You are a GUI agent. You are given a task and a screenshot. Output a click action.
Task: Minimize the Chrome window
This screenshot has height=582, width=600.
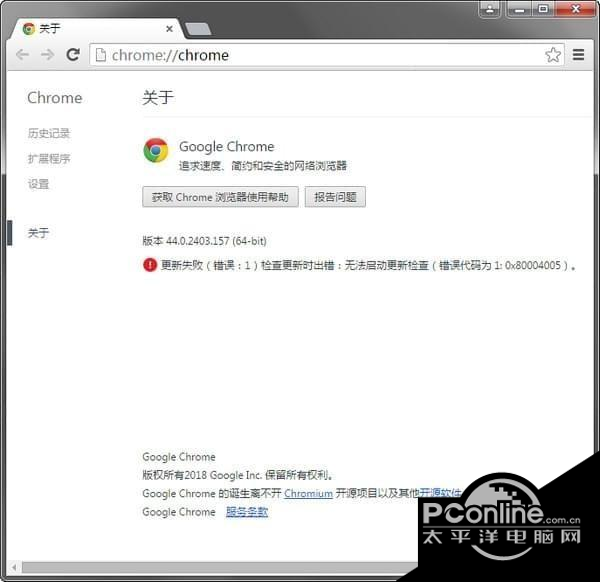[x=519, y=9]
